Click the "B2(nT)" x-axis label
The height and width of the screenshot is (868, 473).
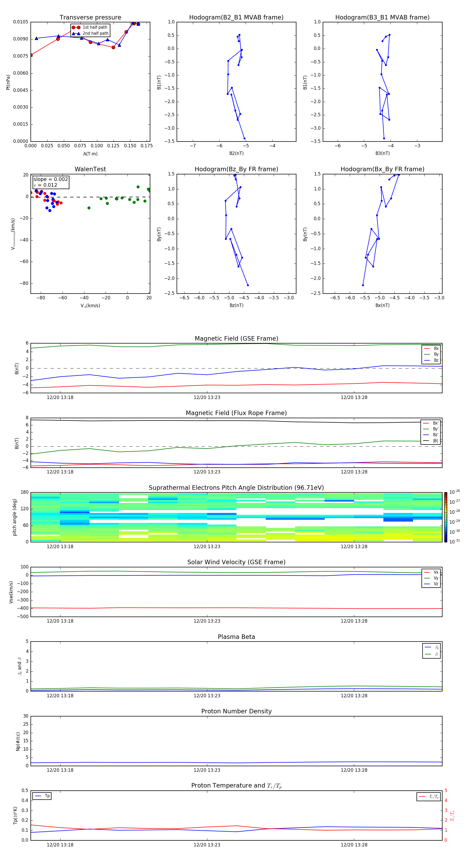tap(236, 153)
